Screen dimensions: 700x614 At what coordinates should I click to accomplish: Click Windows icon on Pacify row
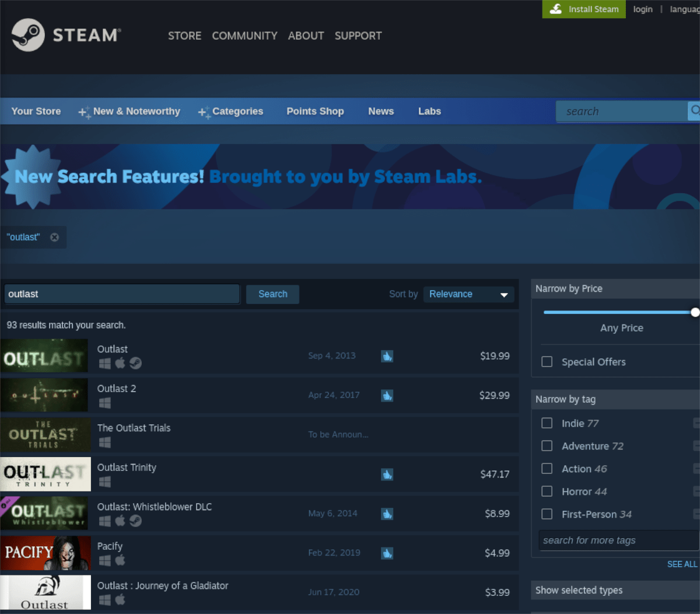[104, 561]
